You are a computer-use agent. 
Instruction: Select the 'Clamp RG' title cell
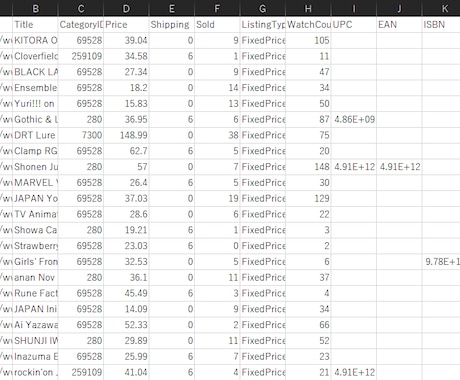coord(35,151)
